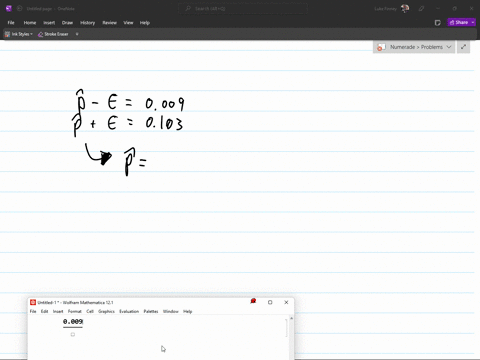The image size is (480, 360).
Task: Open Mathematica's Help menu
Action: 188,311
